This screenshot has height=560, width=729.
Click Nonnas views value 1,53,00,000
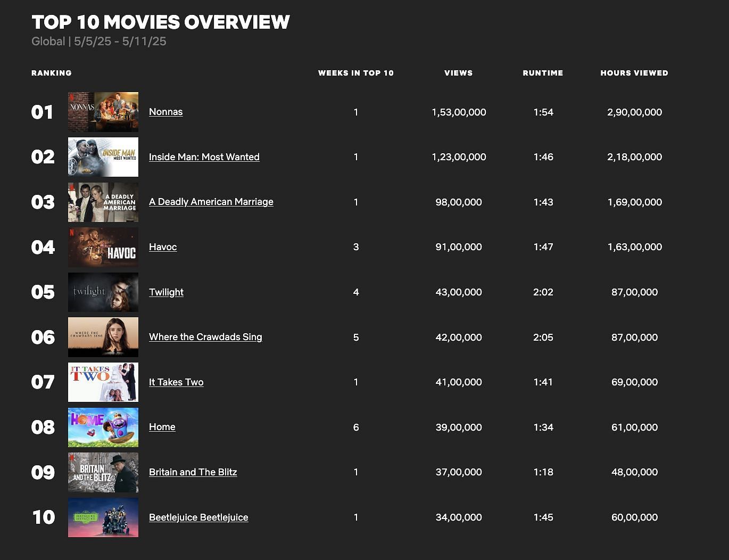point(459,112)
